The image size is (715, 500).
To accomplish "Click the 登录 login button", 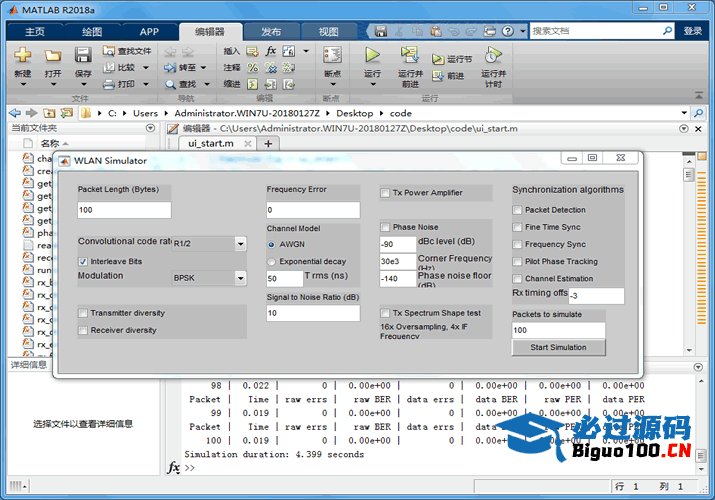I will tap(693, 31).
